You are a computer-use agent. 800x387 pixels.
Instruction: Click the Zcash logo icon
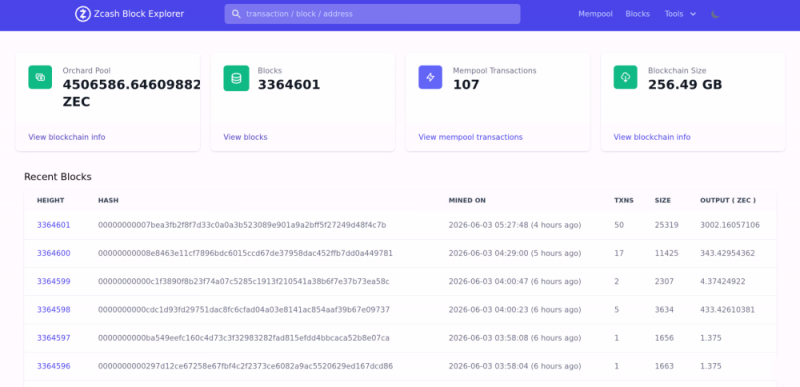click(x=83, y=14)
